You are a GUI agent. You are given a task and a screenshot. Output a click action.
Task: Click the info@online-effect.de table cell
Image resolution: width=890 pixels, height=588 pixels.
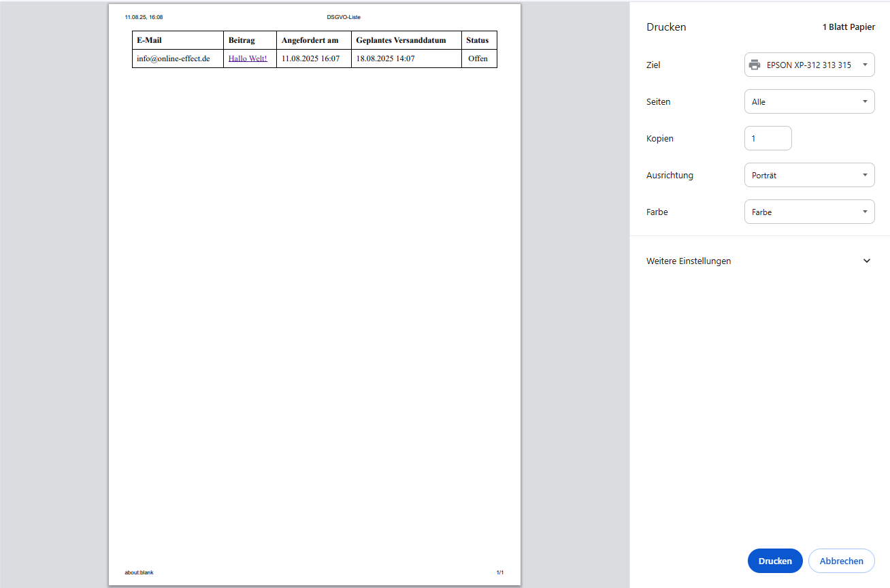click(174, 59)
